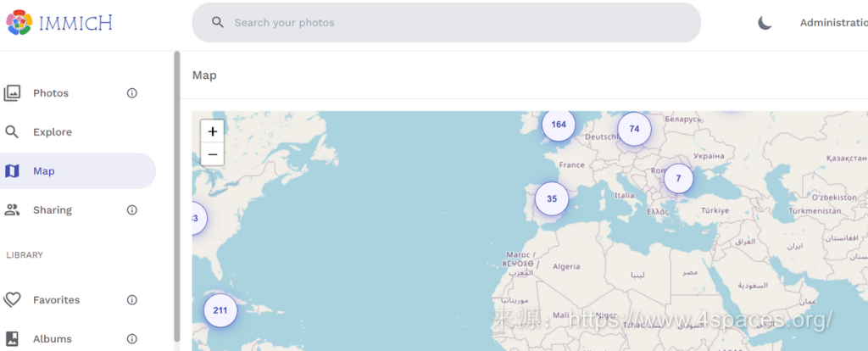This screenshot has height=351, width=868.
Task: Click the Search your photos field
Action: [458, 23]
